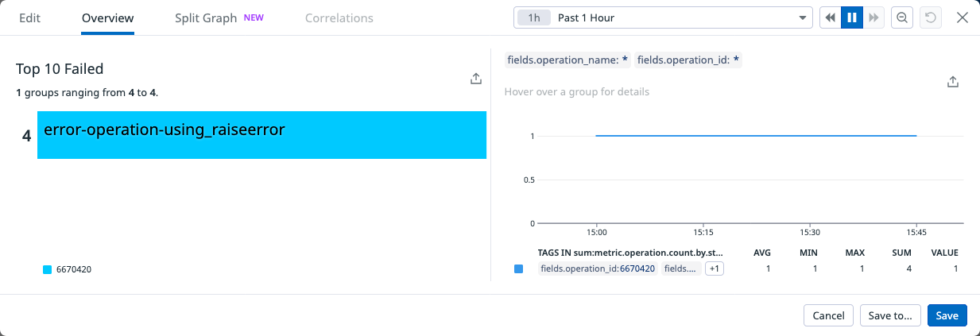Zoom out the time range
Screen dimensions: 980x336
[x=901, y=17]
